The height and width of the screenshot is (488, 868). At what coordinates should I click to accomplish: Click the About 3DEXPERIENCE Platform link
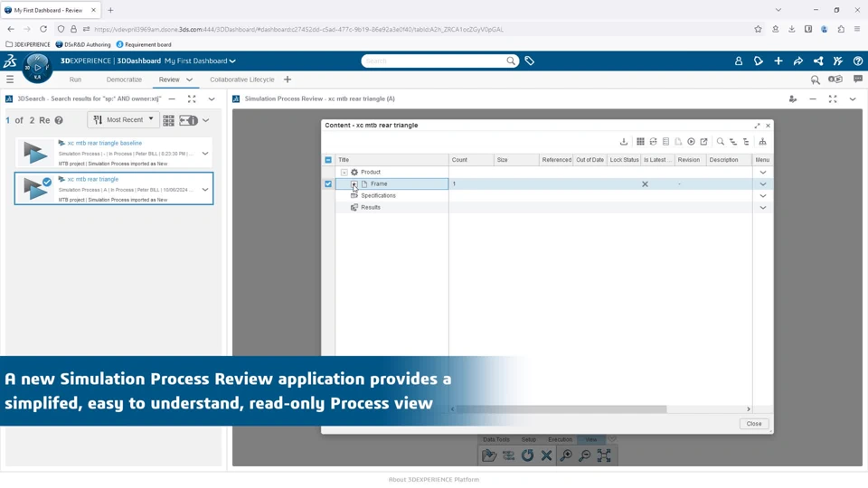coord(434,480)
